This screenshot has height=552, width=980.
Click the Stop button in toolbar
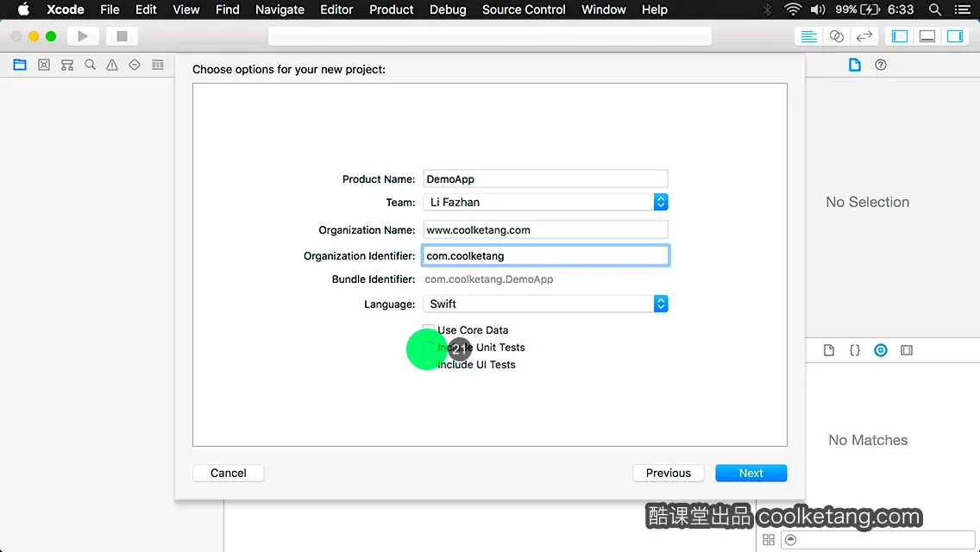pyautogui.click(x=122, y=36)
